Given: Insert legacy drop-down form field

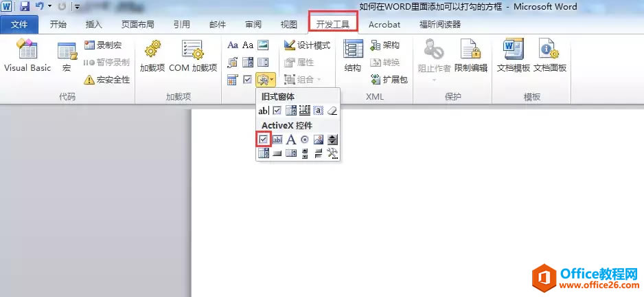Looking at the screenshot, I should coord(291,110).
